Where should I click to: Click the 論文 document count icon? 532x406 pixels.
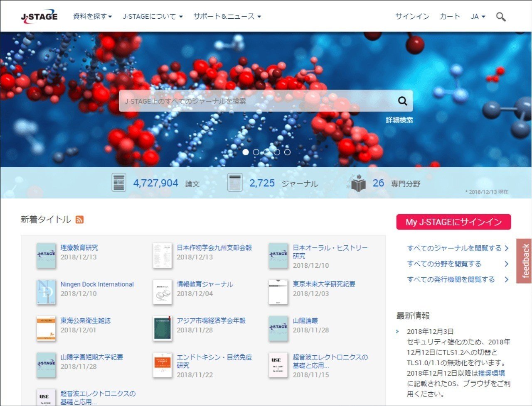119,183
